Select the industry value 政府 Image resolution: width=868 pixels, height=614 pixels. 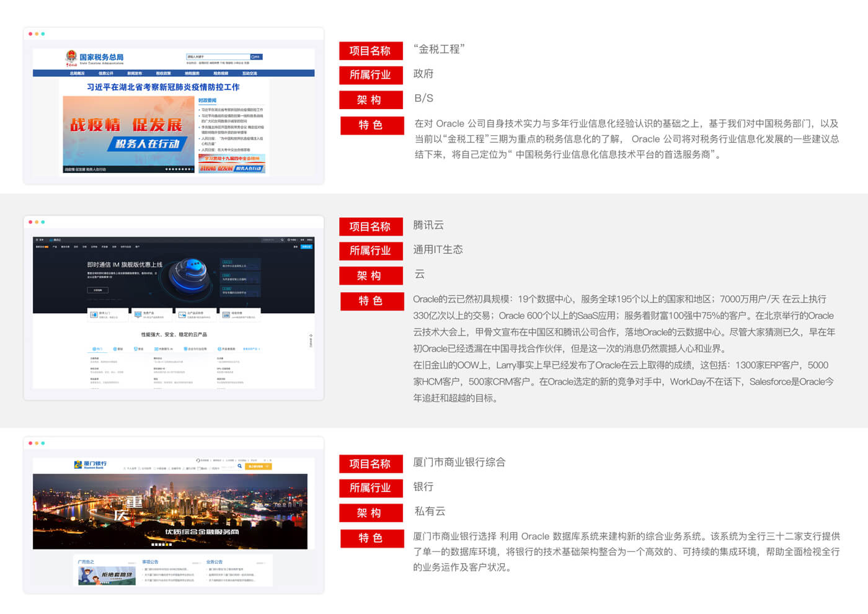[x=423, y=74]
